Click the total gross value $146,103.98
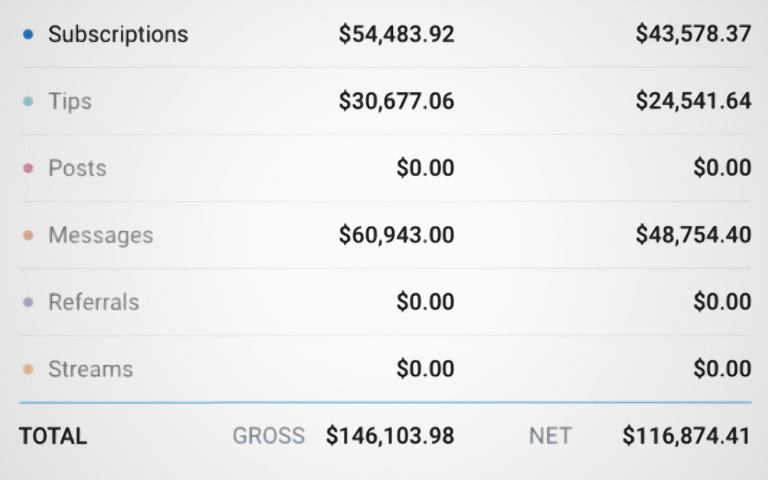 pyautogui.click(x=390, y=436)
